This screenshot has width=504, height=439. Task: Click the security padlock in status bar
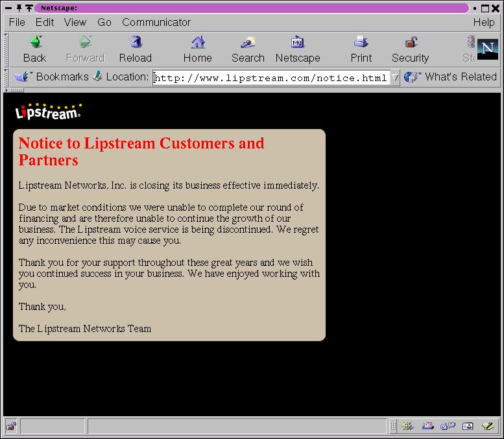[x=12, y=427]
